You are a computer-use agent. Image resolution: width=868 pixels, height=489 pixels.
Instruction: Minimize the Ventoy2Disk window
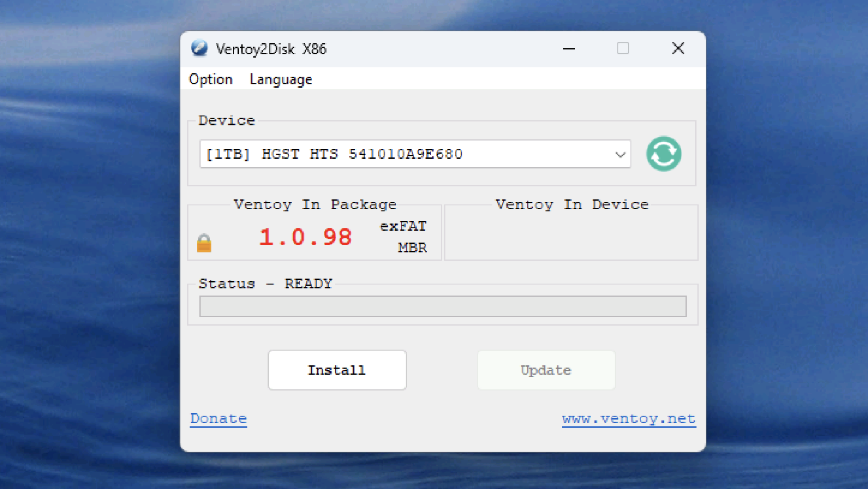[x=569, y=49]
